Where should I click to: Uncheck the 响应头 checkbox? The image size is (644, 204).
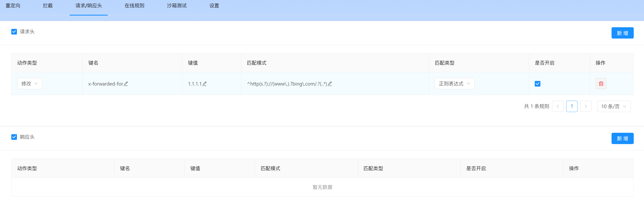click(14, 137)
